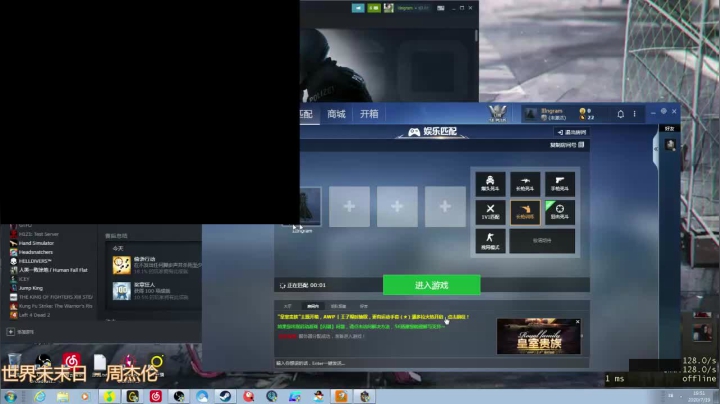Open the three-dot more options menu
Viewport: 720px width, 404px height.
coord(635,114)
